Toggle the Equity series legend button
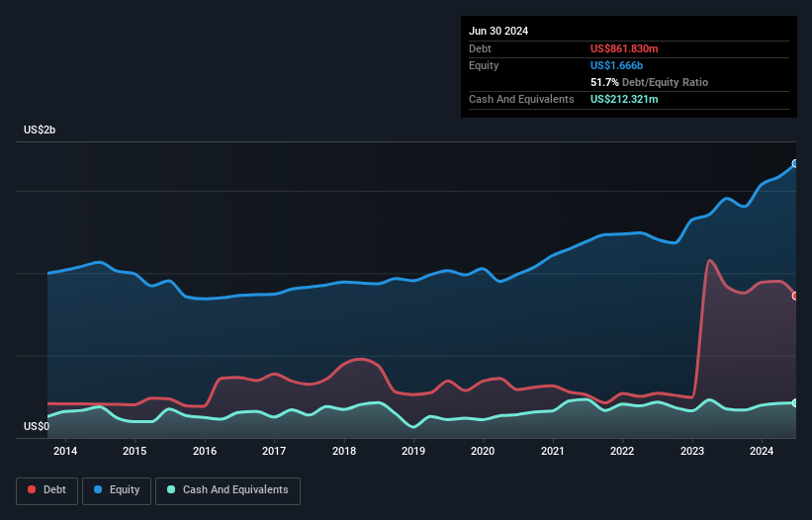Image resolution: width=812 pixels, height=520 pixels. 117,490
